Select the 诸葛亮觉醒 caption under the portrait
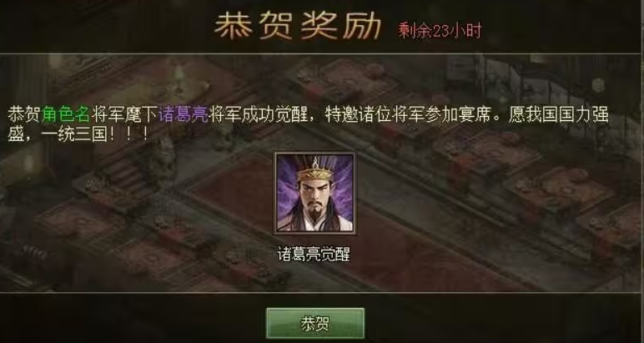Image resolution: width=644 pixels, height=343 pixels. pos(314,255)
